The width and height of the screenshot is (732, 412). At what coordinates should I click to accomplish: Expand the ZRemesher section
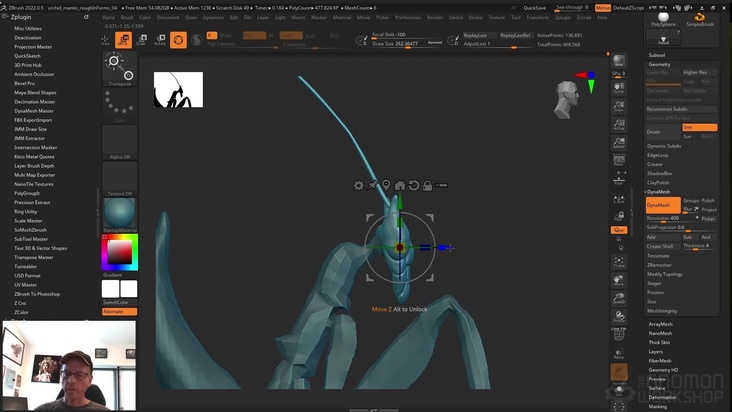tap(660, 265)
